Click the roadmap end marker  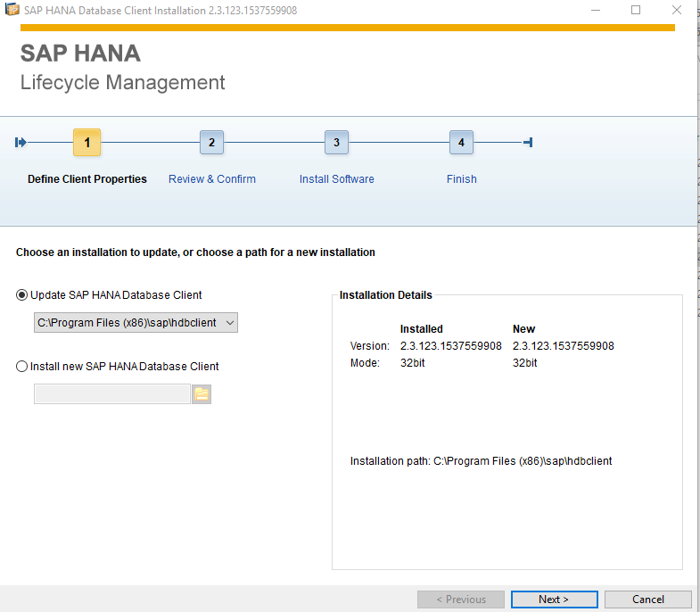point(528,143)
